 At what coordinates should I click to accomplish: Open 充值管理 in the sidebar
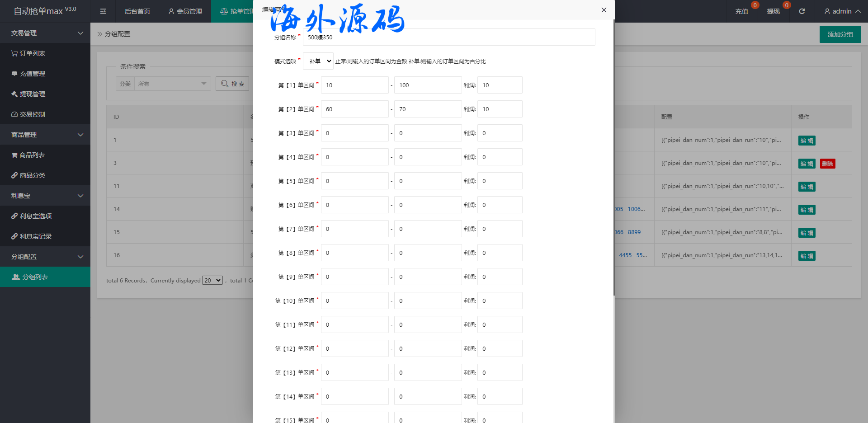(28, 74)
